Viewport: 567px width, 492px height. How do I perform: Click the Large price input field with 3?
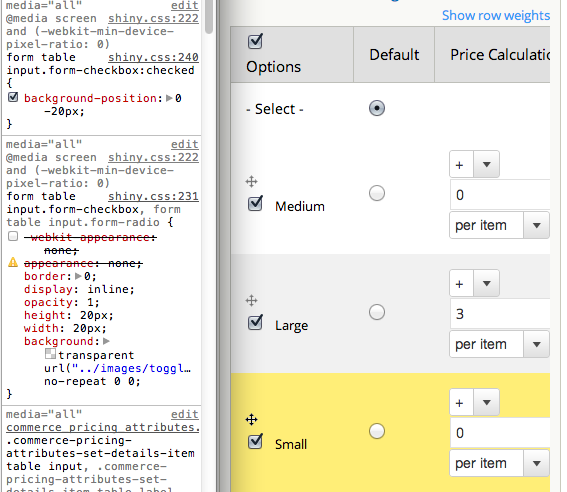500,314
